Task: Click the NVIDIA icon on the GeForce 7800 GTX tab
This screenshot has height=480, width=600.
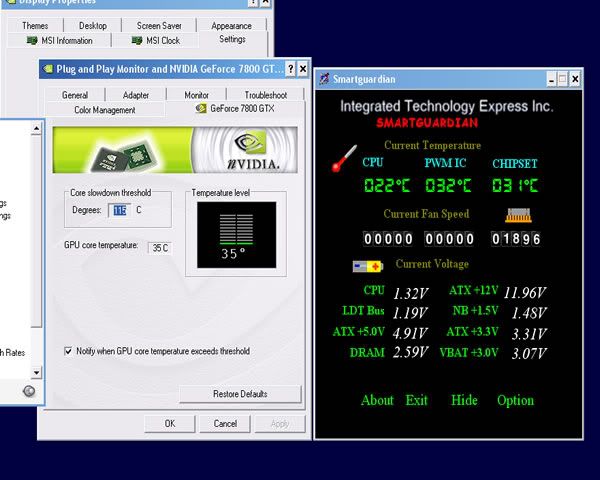Action: pos(201,108)
